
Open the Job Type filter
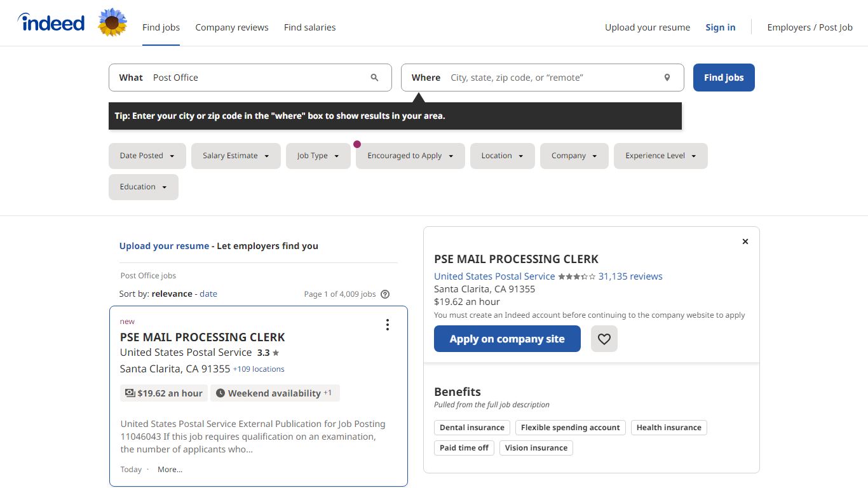tap(318, 156)
